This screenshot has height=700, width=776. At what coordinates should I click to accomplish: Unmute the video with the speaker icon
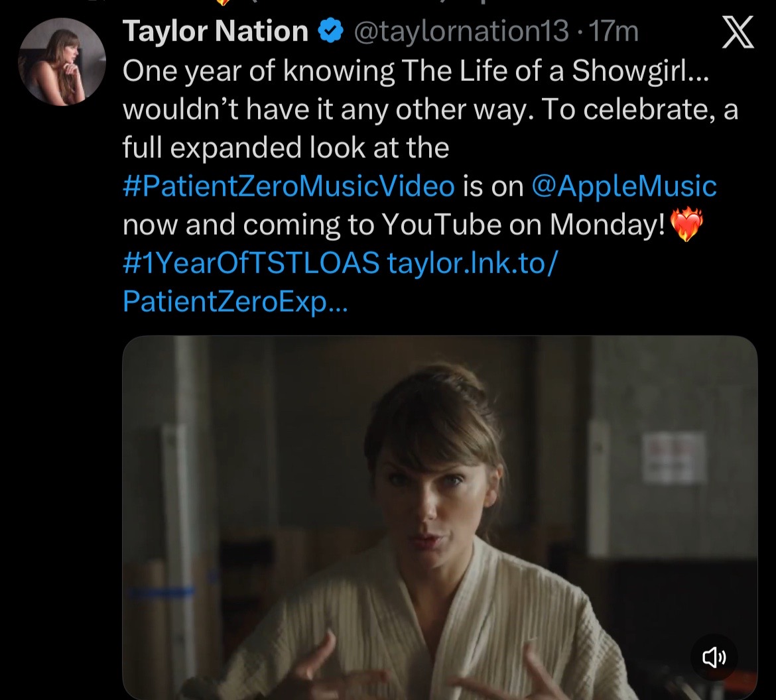tap(714, 658)
